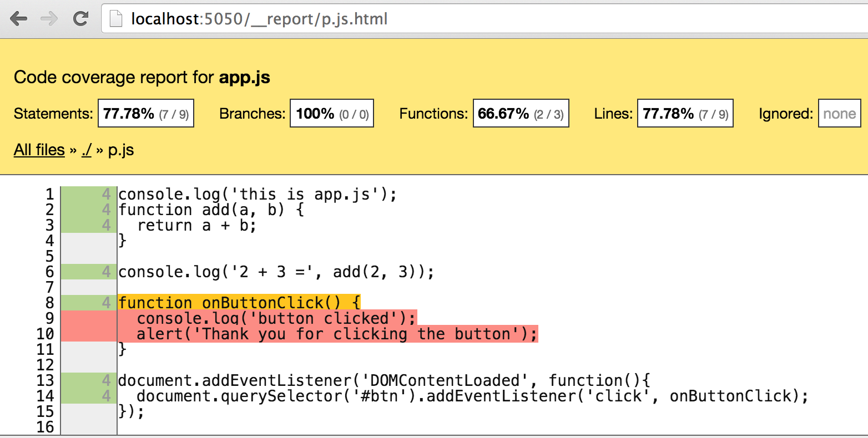Click the Branches 100% metric box
Screen dimensions: 868x438
pos(332,113)
